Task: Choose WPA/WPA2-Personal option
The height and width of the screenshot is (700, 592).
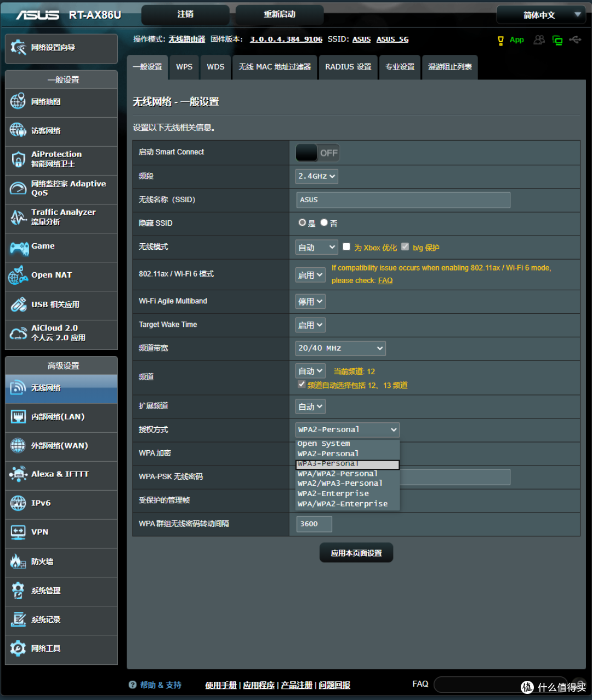Action: (x=348, y=474)
